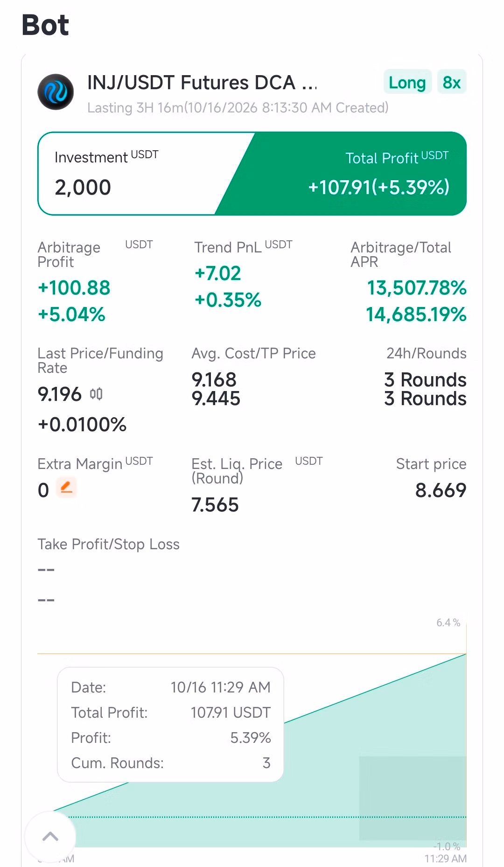Image resolution: width=504 pixels, height=867 pixels.
Task: Tap the Avg. Cost/TP Price values
Action: tap(216, 389)
